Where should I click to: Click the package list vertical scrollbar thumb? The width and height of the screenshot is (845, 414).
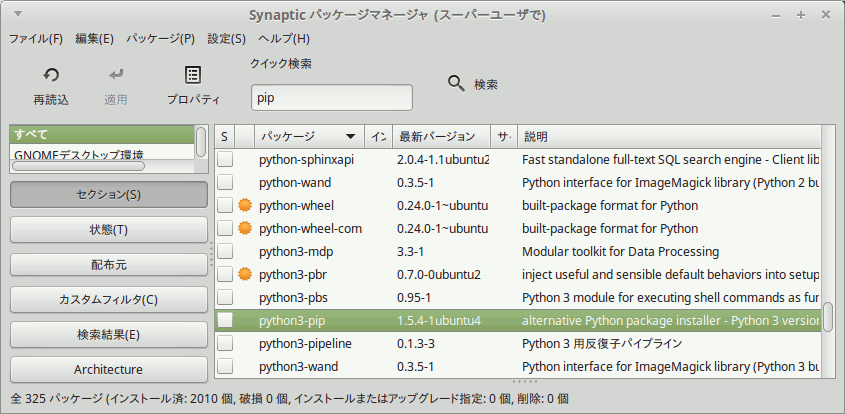click(827, 317)
